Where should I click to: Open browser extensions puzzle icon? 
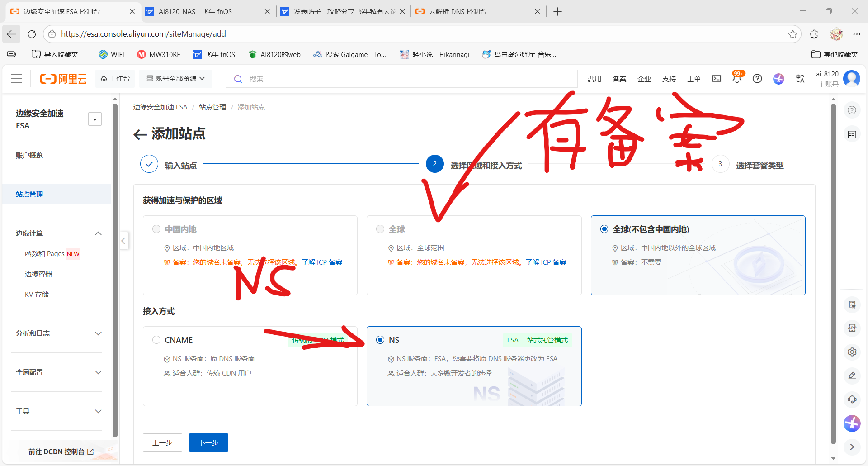click(814, 34)
